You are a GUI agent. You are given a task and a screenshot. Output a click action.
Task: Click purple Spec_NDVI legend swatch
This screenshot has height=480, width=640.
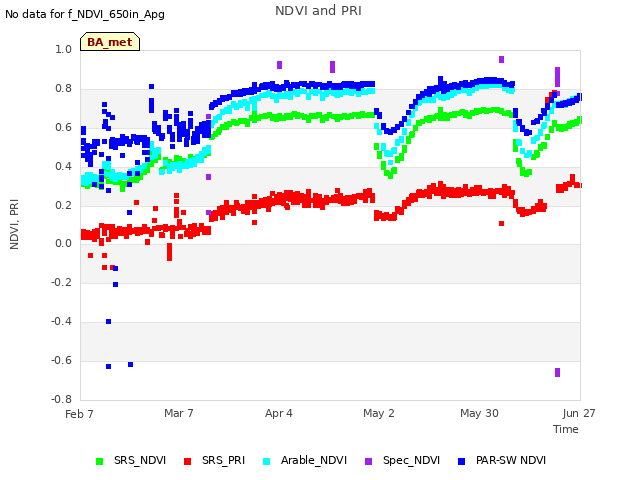coord(368,462)
